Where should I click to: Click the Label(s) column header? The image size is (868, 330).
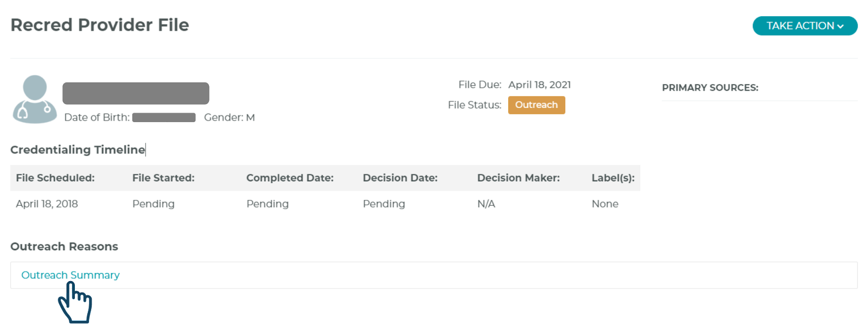pos(612,178)
